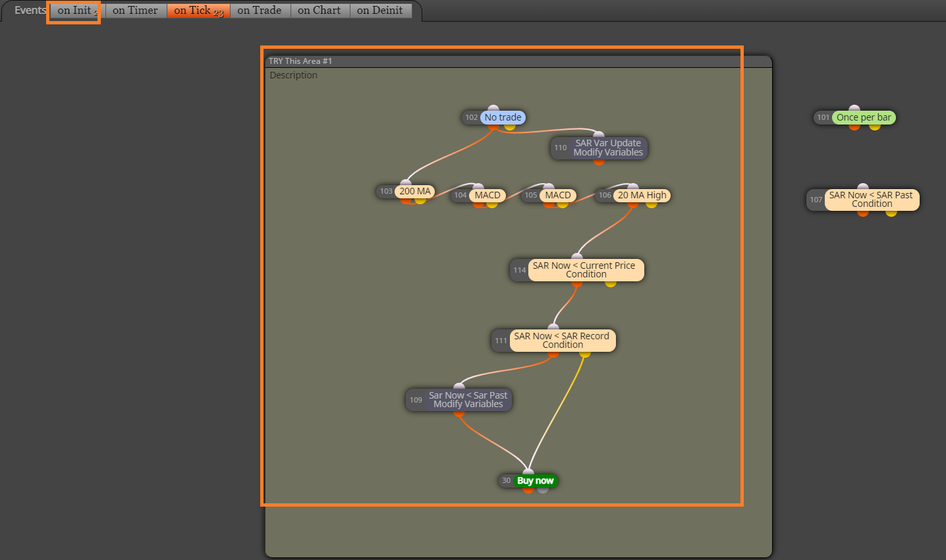Image resolution: width=946 pixels, height=560 pixels.
Task: Click block ID number 114
Action: 520,270
